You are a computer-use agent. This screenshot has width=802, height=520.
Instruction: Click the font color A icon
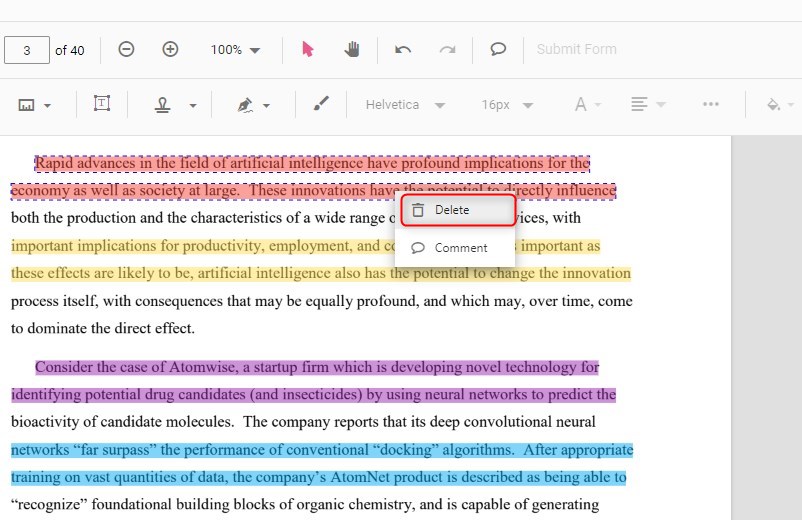581,105
